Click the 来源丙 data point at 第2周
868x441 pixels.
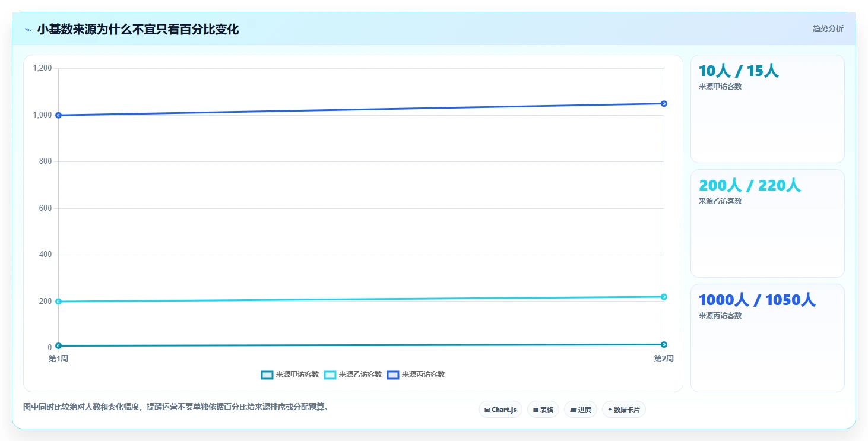pos(664,104)
